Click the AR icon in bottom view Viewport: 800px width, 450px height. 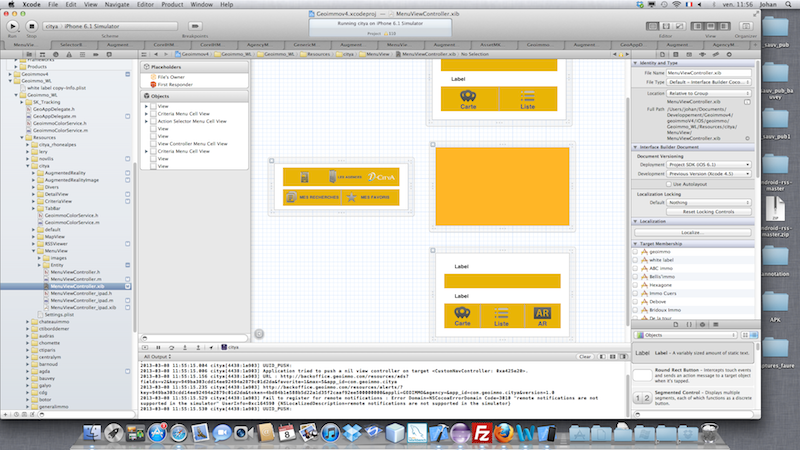point(543,315)
